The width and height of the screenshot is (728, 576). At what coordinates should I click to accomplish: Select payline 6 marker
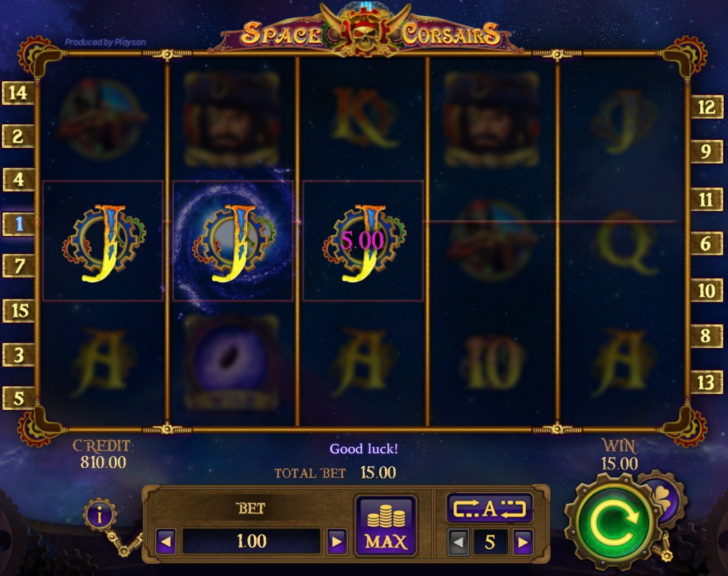pyautogui.click(x=707, y=244)
